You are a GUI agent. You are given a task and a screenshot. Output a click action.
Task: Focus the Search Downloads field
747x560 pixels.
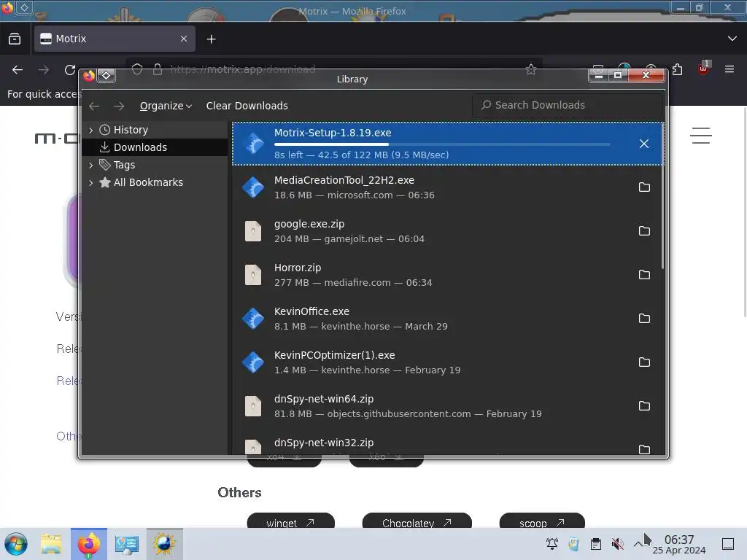click(x=567, y=105)
